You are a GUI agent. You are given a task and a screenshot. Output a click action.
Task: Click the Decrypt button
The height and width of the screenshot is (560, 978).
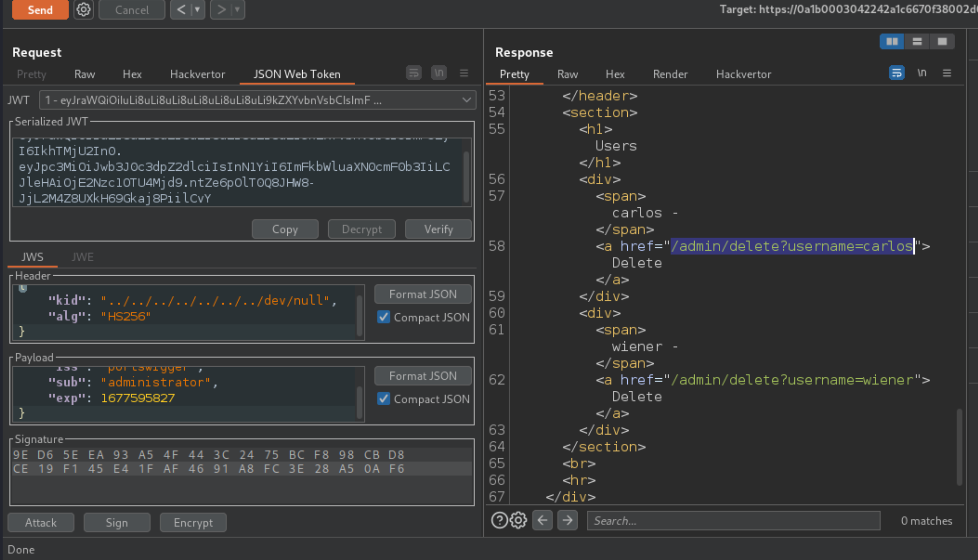coord(362,229)
